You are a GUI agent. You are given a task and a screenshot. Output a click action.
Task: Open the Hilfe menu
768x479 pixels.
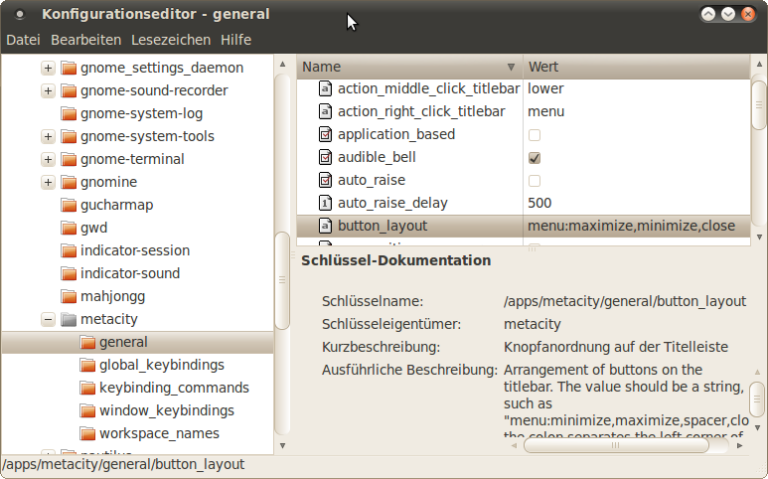(x=236, y=40)
